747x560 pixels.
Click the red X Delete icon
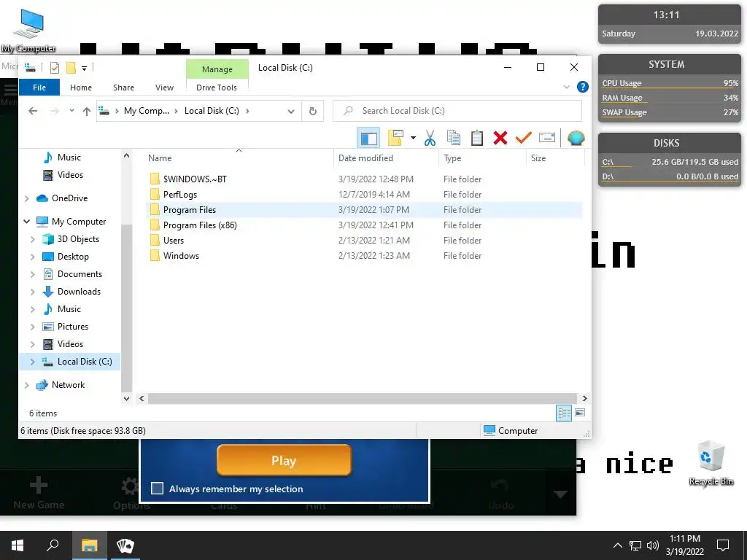(x=500, y=138)
